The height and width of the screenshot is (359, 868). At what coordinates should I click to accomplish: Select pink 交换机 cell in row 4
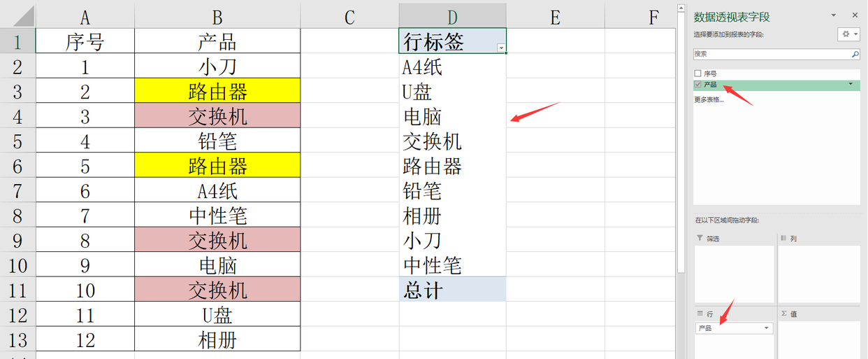[217, 116]
